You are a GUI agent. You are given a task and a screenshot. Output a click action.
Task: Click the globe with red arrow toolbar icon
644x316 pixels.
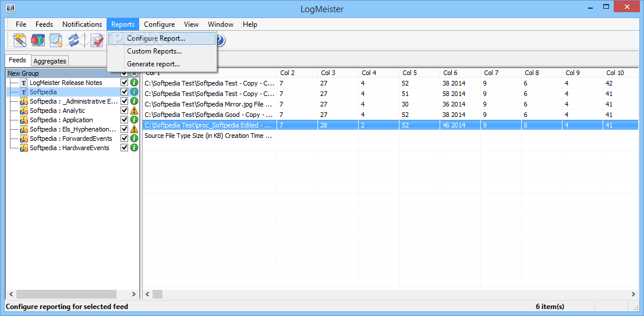(x=38, y=40)
